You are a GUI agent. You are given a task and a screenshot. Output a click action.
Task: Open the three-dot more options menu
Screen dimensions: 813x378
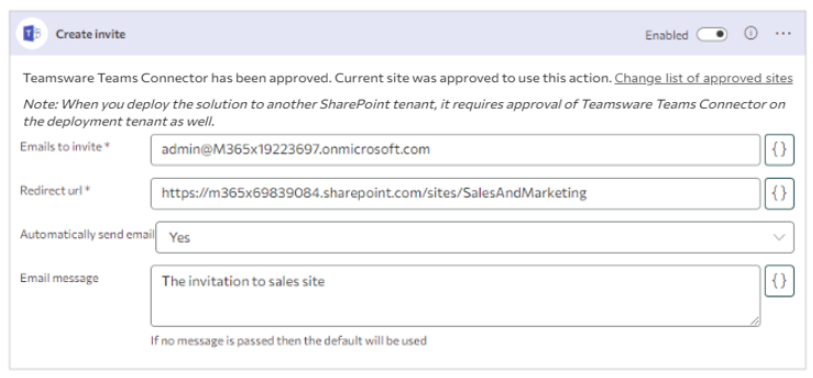point(783,34)
